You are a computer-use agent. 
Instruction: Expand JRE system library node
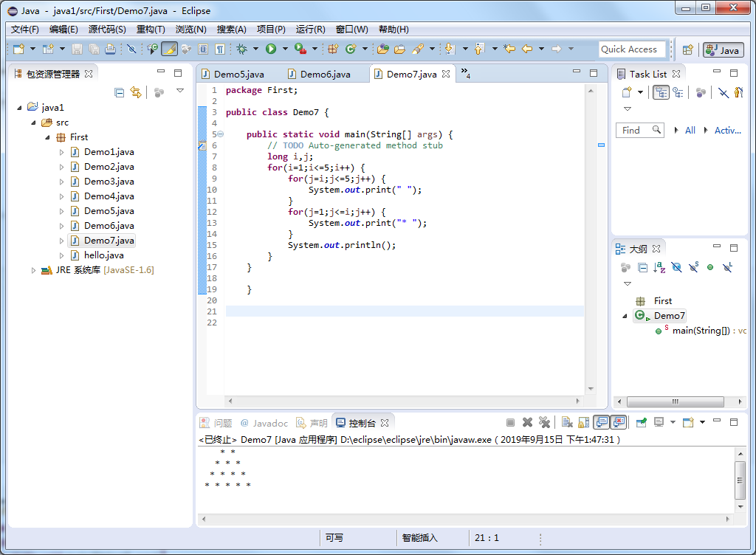coord(33,270)
